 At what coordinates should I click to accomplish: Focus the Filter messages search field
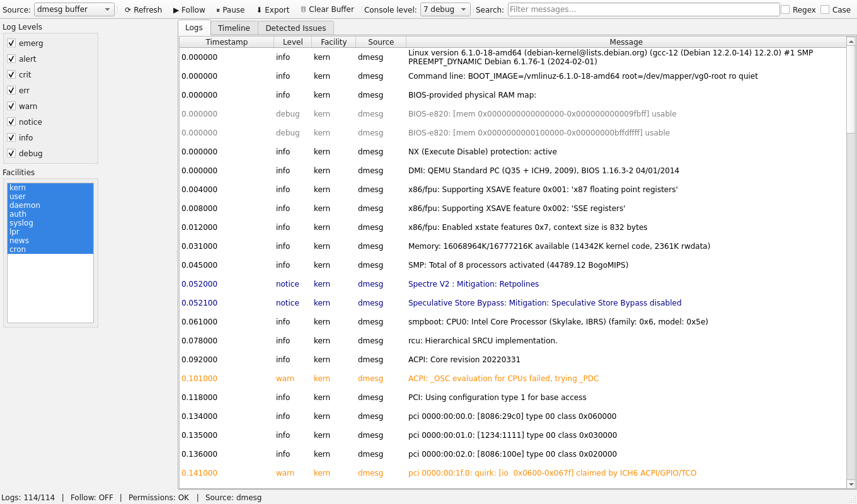pyautogui.click(x=643, y=9)
